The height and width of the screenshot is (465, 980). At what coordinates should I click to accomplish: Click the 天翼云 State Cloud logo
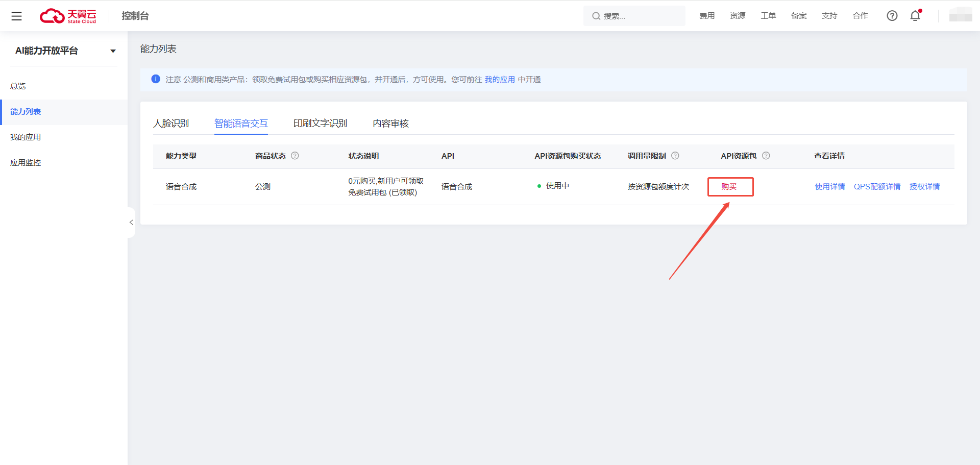[x=68, y=15]
